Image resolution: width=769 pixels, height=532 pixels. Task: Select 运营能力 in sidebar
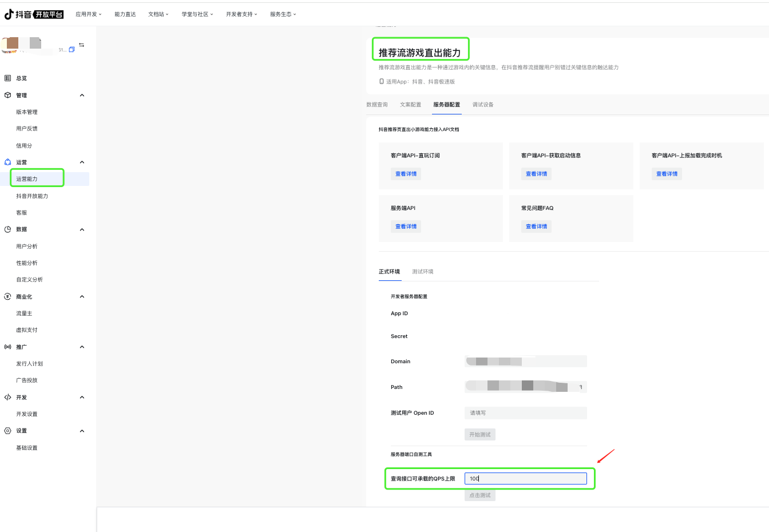pos(27,179)
